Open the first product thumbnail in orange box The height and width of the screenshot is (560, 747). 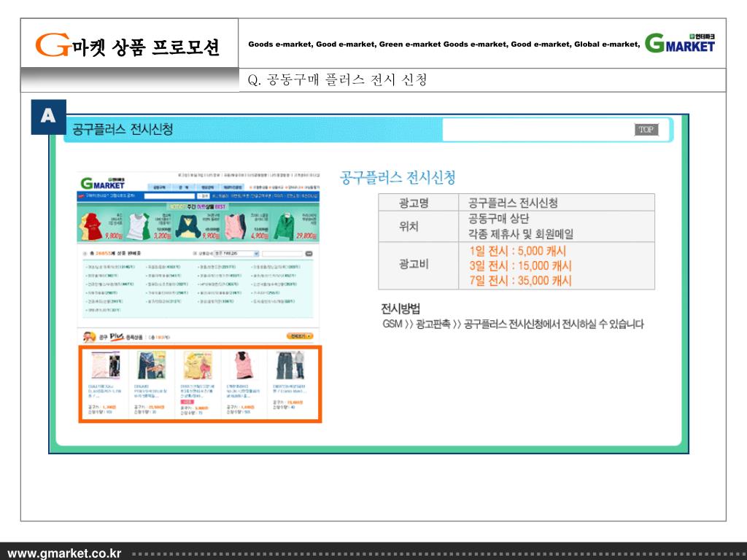pyautogui.click(x=105, y=365)
